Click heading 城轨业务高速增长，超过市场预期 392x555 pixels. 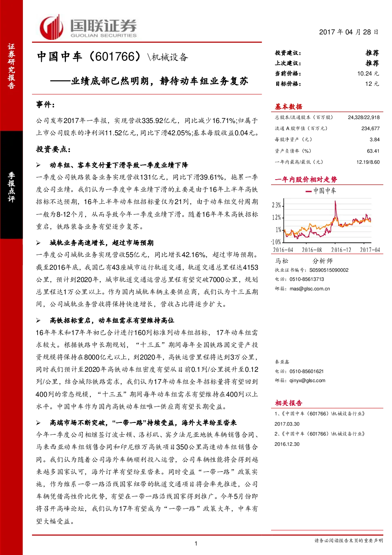point(102,243)
